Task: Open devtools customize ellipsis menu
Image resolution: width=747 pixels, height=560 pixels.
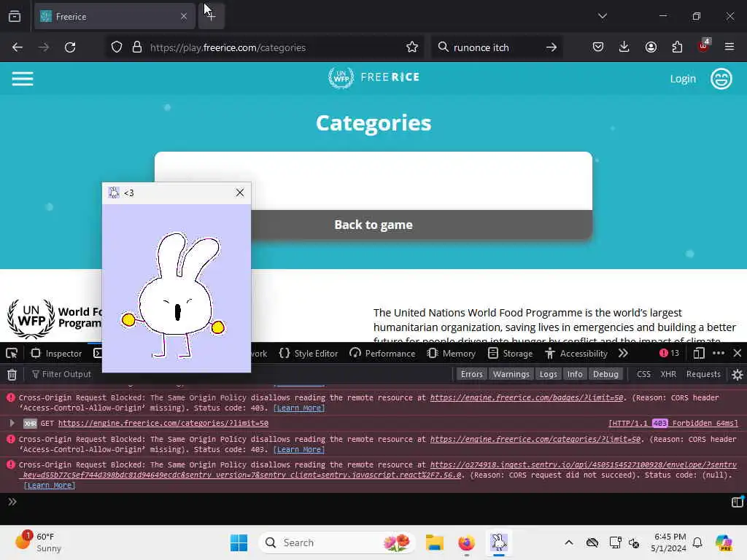Action: coord(719,354)
